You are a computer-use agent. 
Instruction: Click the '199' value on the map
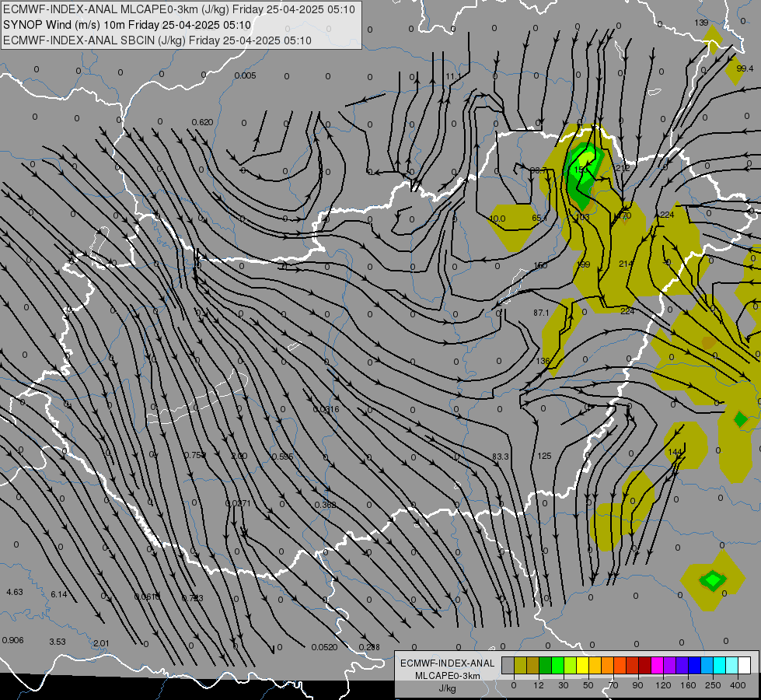[x=583, y=264]
